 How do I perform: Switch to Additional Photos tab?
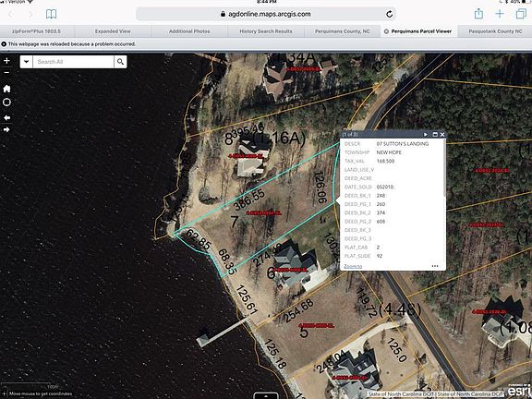[x=189, y=31]
